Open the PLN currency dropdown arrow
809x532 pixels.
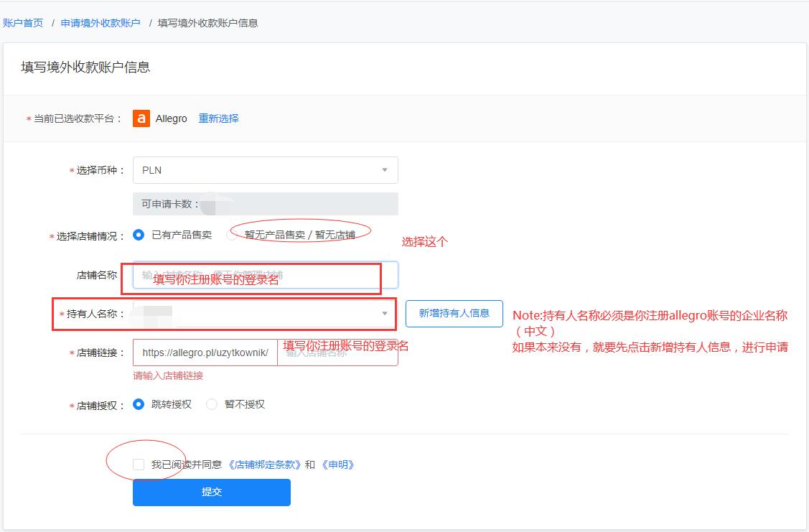tap(385, 170)
